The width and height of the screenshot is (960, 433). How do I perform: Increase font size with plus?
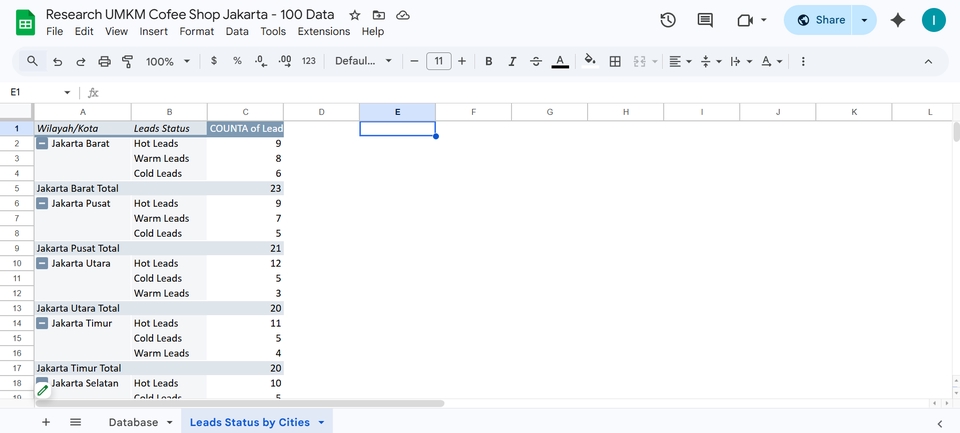(462, 61)
